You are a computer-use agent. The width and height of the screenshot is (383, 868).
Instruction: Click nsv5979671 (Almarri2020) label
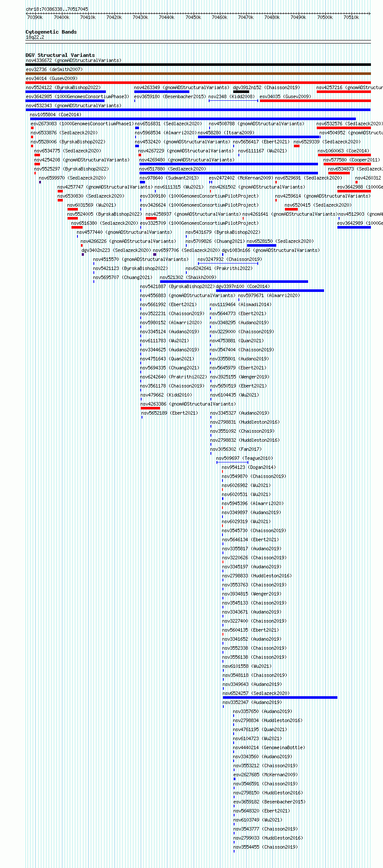pyautogui.click(x=269, y=295)
